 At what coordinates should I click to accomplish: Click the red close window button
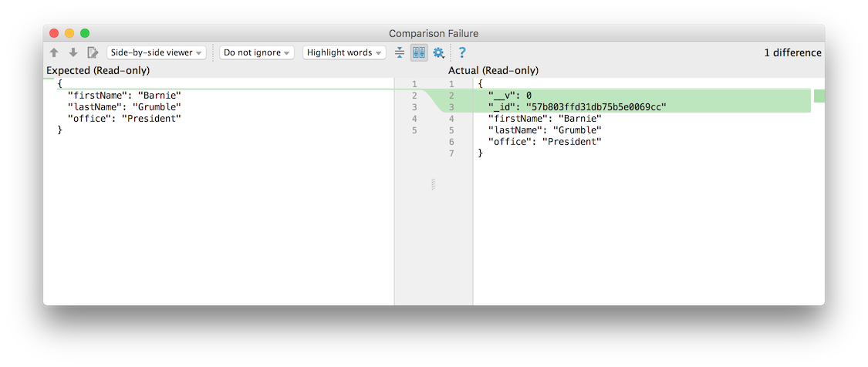54,33
